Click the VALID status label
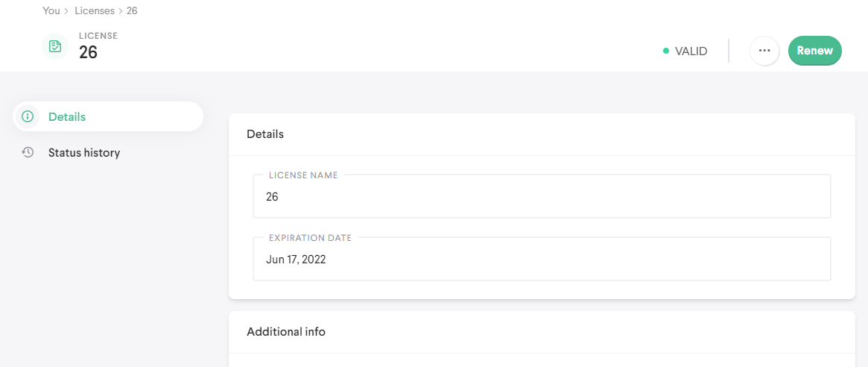Screen dimensions: 868x367 point(691,51)
